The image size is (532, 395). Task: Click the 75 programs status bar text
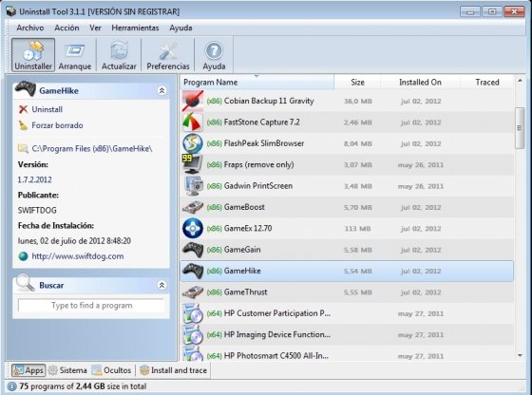(x=83, y=386)
